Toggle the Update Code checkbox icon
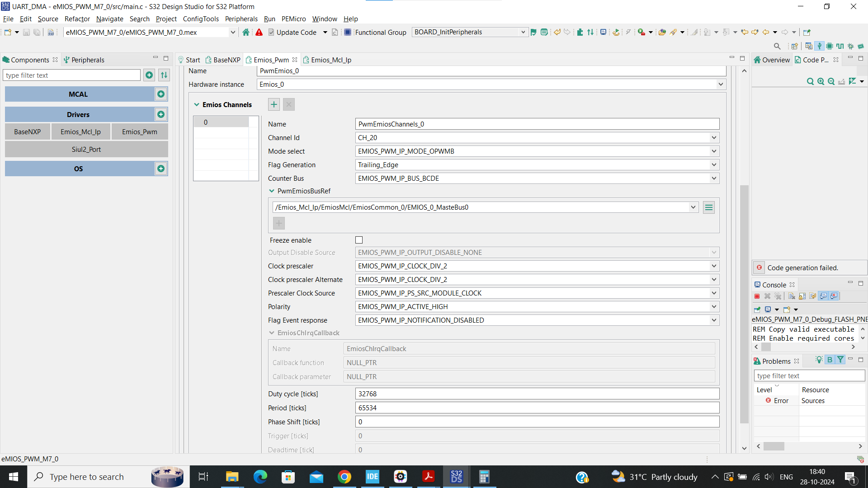Image resolution: width=868 pixels, height=488 pixels. coord(271,32)
